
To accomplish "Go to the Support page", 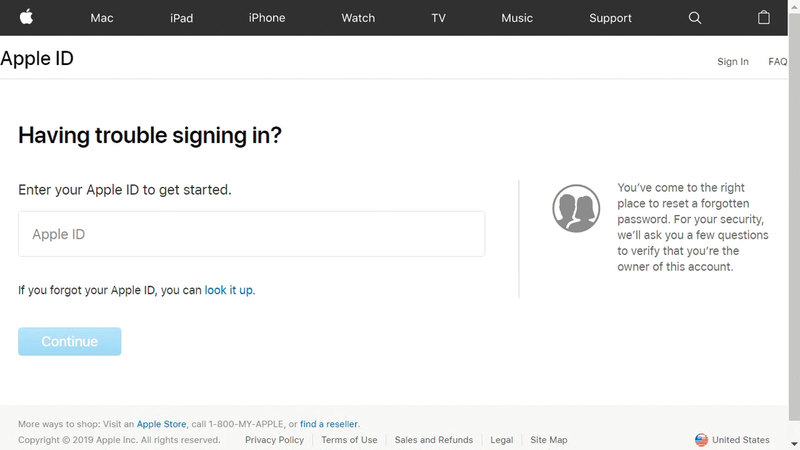I will (x=610, y=18).
